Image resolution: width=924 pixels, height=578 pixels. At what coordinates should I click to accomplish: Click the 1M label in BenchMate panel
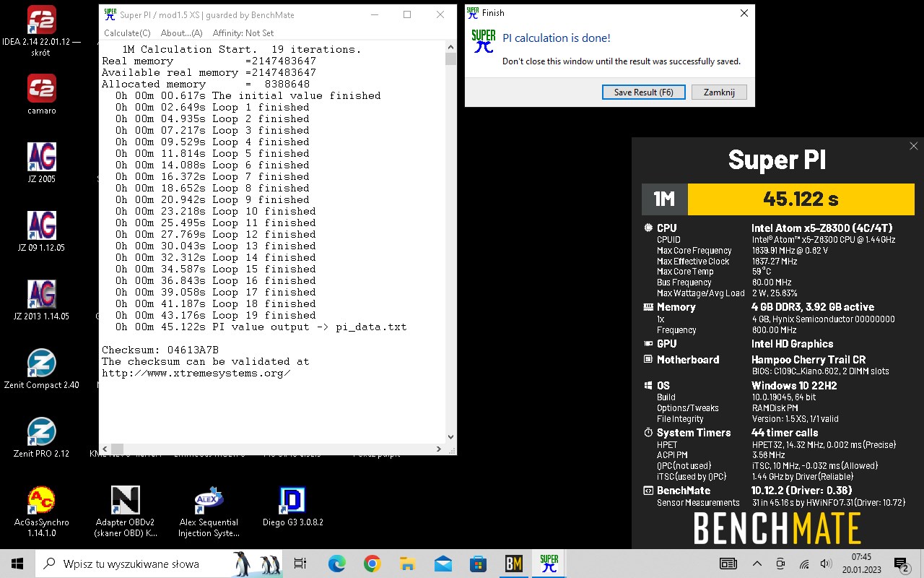pos(664,199)
